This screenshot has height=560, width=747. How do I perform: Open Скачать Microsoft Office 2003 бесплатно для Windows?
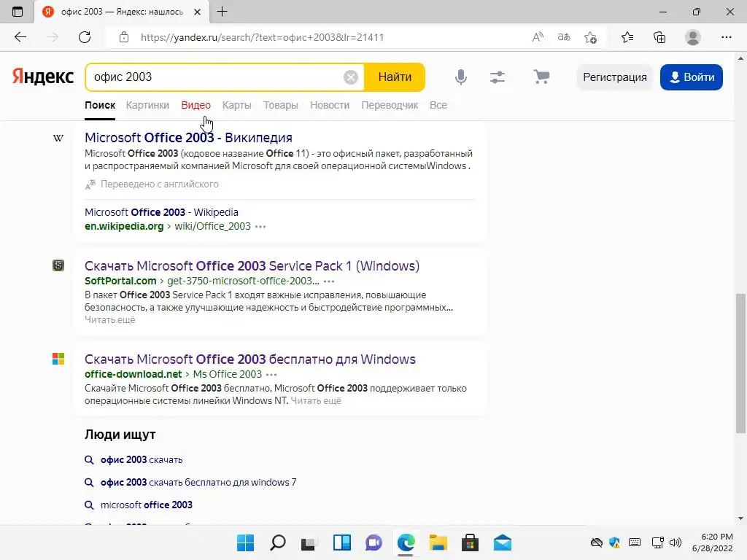pos(250,359)
